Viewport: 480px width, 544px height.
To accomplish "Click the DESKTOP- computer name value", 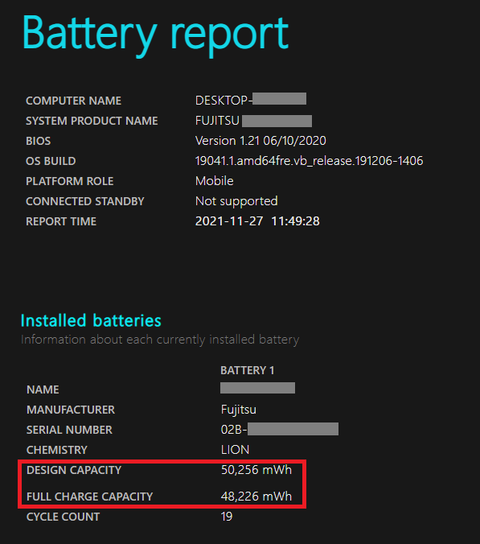I will tap(250, 100).
